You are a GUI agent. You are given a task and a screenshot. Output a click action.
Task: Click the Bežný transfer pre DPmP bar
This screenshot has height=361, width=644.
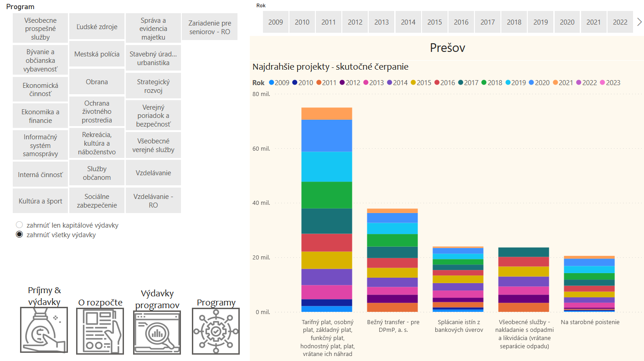tap(392, 259)
